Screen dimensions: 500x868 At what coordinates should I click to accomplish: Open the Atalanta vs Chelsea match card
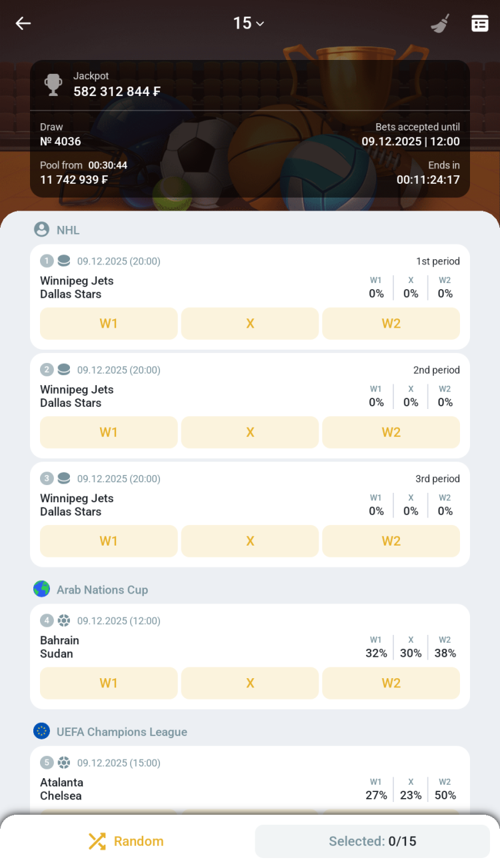(x=200, y=783)
